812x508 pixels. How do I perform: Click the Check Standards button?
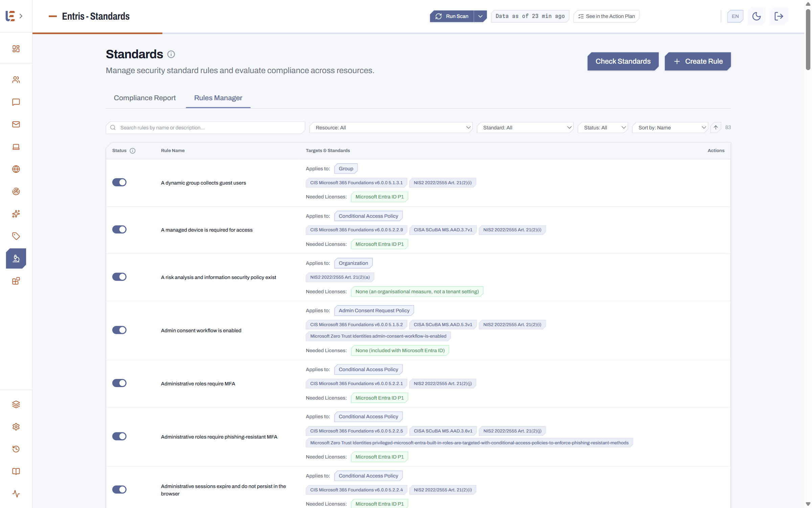[x=623, y=61]
